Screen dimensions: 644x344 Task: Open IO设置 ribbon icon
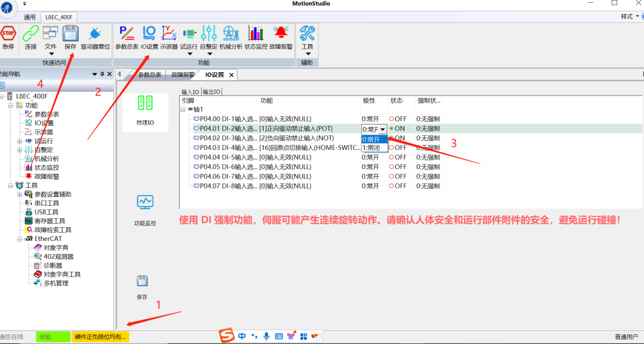(149, 34)
